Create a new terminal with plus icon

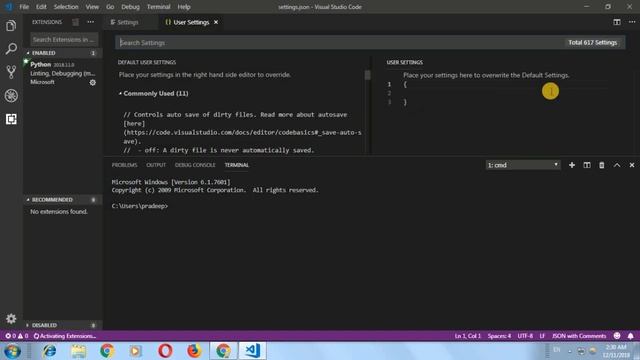(x=572, y=165)
